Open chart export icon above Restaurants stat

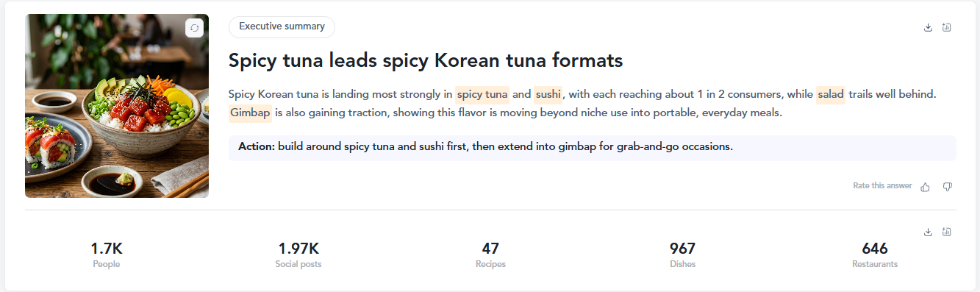(946, 232)
